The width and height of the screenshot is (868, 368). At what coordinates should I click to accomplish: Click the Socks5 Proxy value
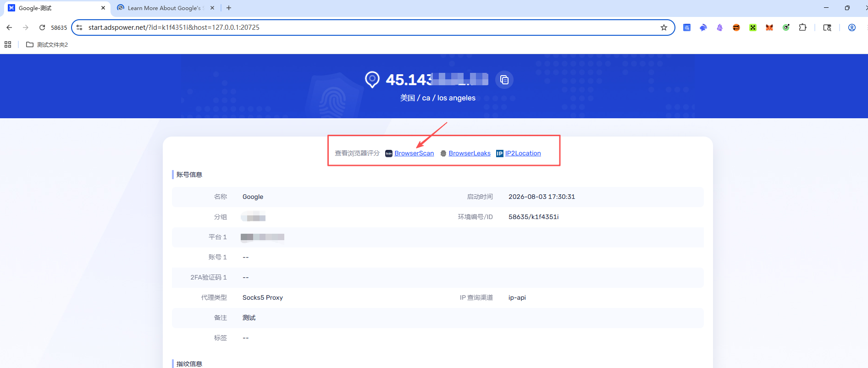click(x=263, y=297)
